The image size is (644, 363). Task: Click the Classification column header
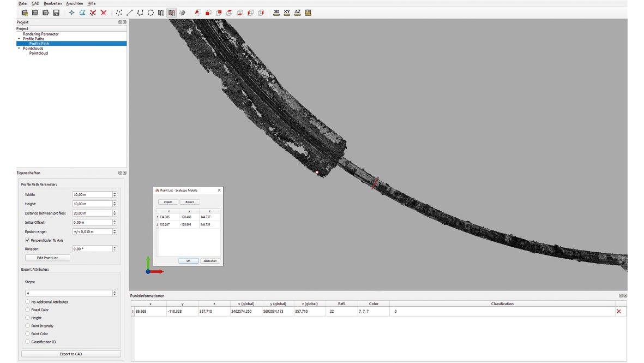[x=502, y=304]
